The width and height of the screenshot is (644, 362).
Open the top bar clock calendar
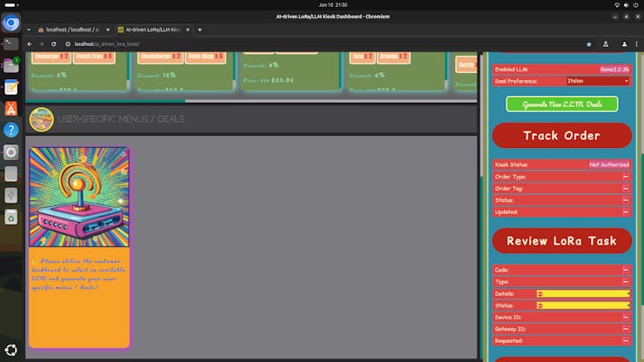pyautogui.click(x=332, y=5)
